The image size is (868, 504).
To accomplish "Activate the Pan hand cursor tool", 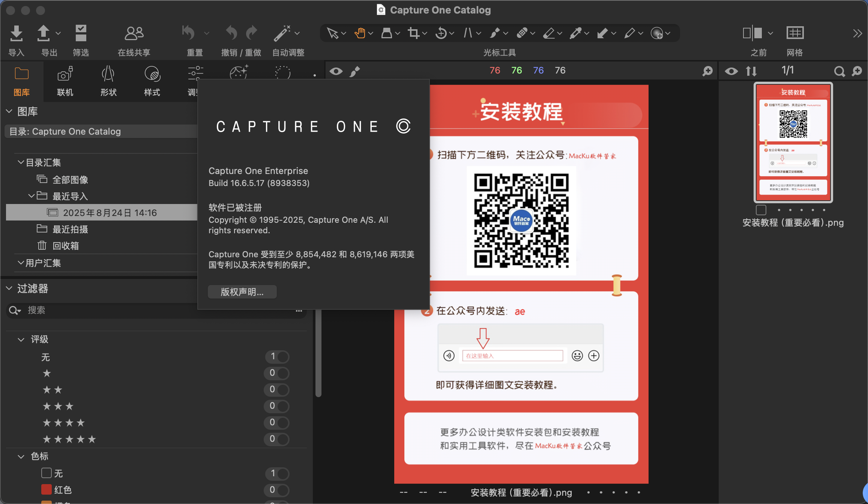I will [x=360, y=33].
